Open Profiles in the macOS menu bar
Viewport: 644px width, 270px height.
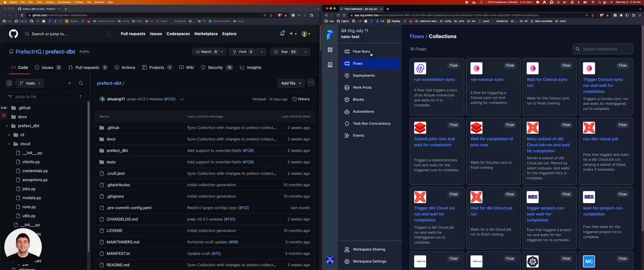point(79,2)
